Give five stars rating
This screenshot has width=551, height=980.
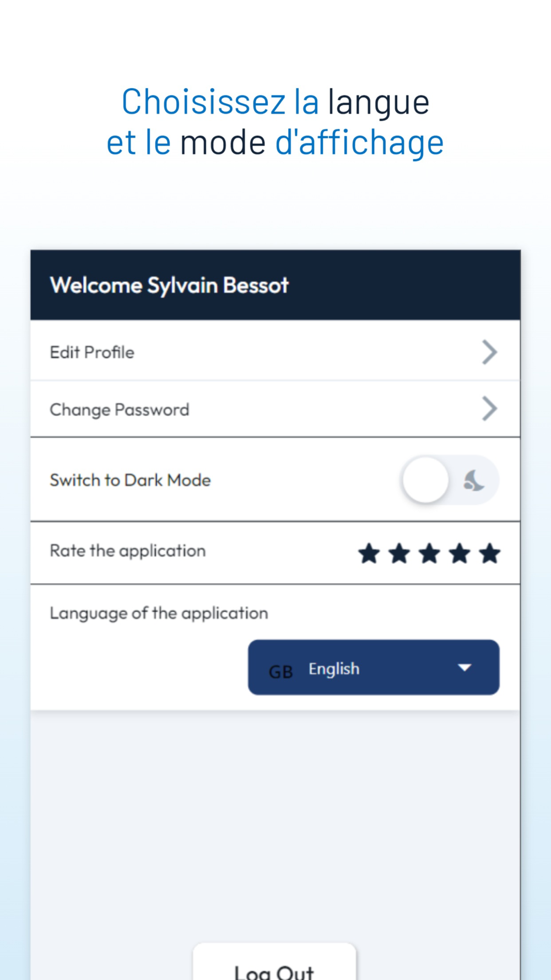pyautogui.click(x=489, y=553)
